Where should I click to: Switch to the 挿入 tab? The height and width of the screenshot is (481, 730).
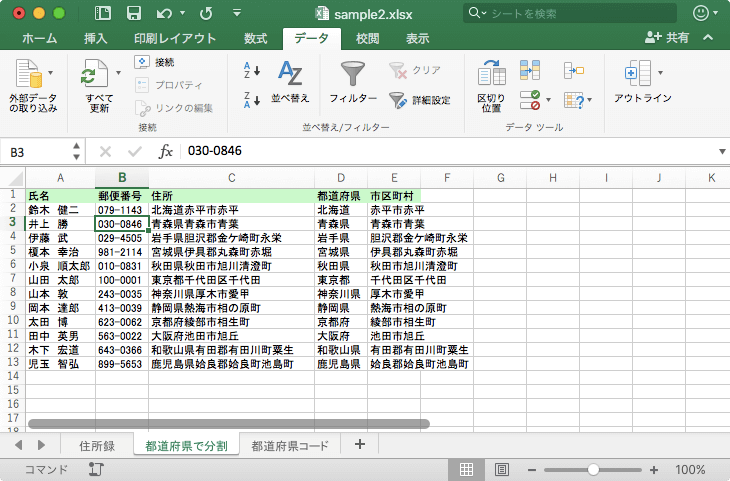[95, 38]
